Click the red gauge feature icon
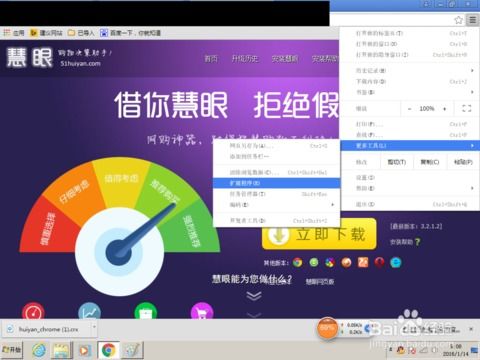Viewport: 480px width, 360px height. tap(33, 311)
